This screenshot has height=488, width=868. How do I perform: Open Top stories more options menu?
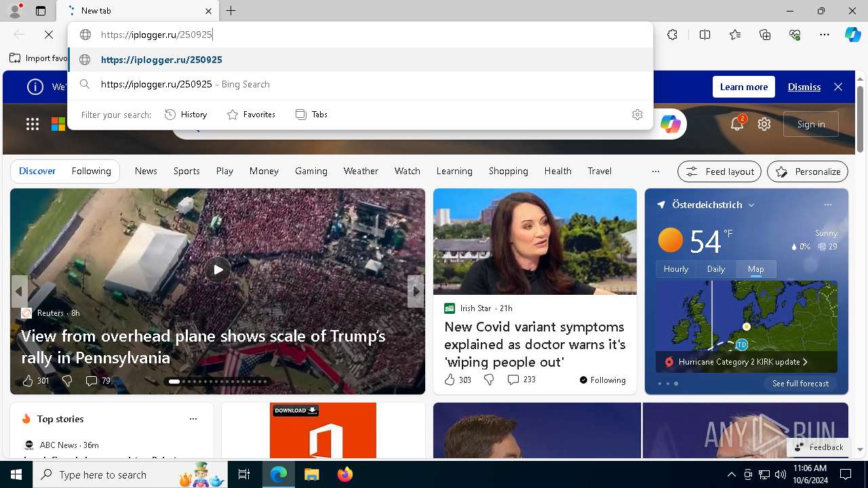[x=193, y=419]
